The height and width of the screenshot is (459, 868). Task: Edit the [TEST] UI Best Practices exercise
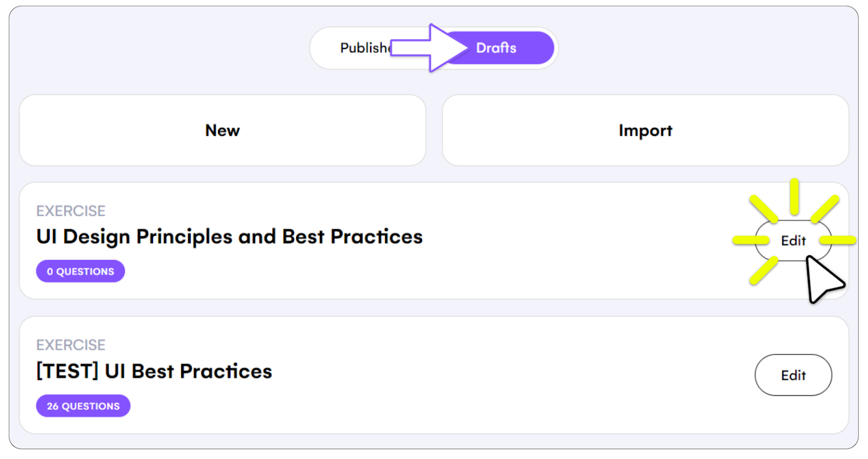coord(793,375)
